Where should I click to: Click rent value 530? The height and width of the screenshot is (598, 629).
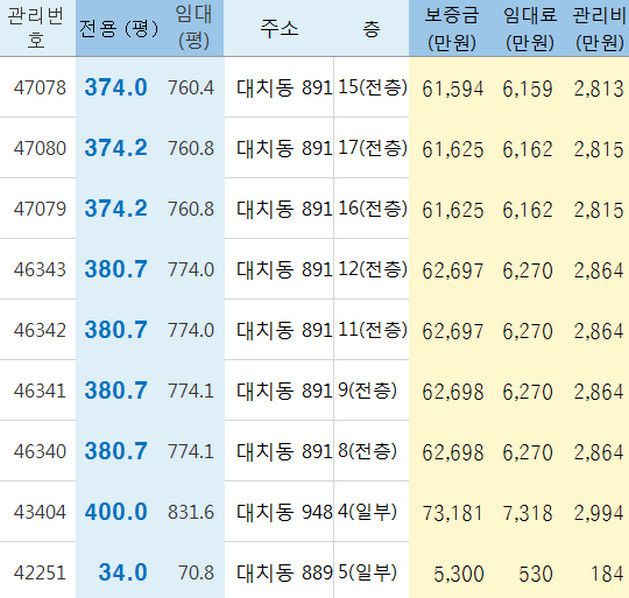point(536,574)
